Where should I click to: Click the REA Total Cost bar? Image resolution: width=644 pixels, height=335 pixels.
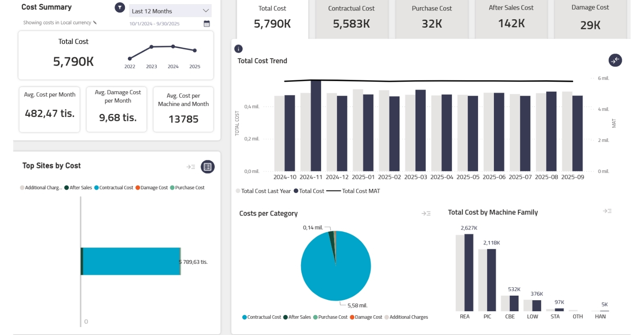coord(469,272)
